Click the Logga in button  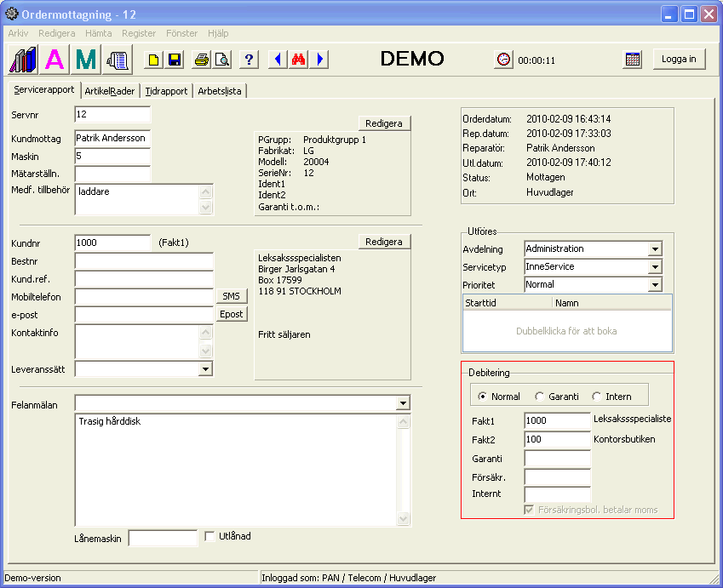coord(679,59)
